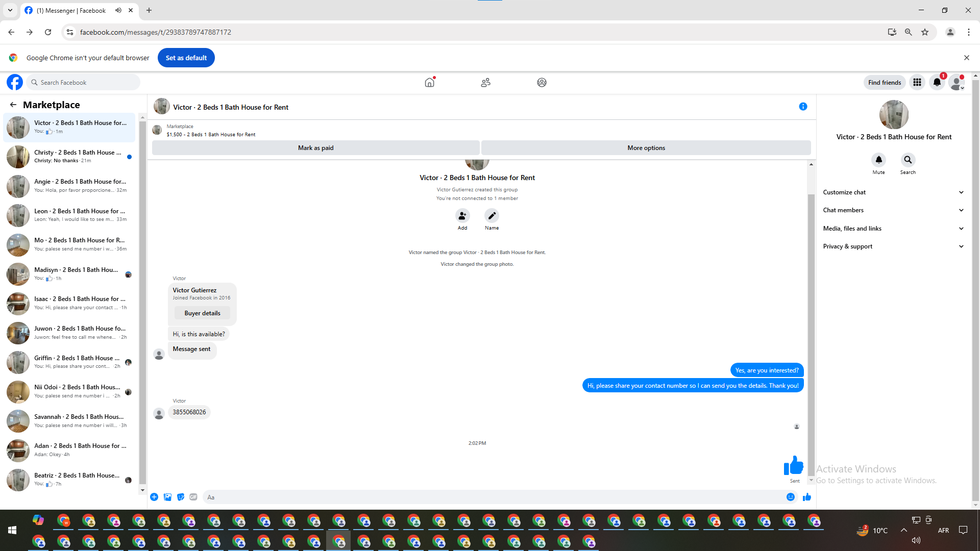Open the Mo 2 Beds conversation

tap(69, 244)
